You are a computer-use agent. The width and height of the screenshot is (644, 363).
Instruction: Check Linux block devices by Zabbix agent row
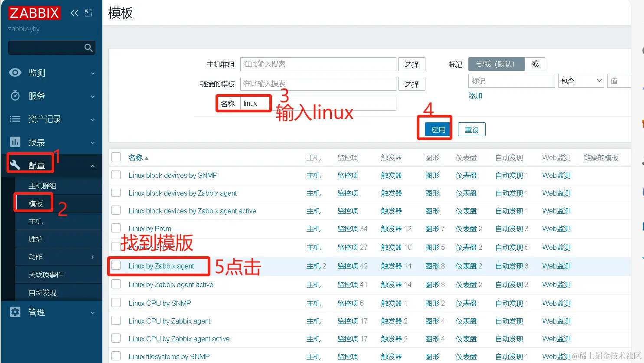(116, 192)
